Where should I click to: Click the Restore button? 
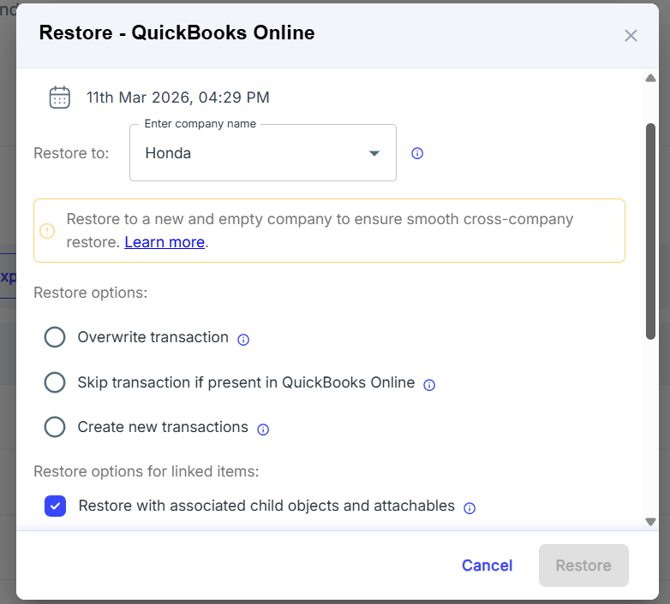pyautogui.click(x=583, y=566)
